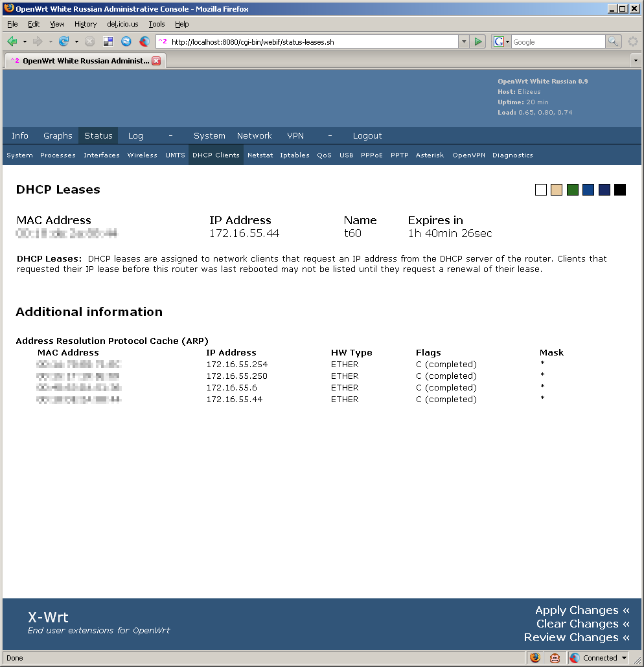Open the Processes status subpage
The image size is (644, 667).
[58, 155]
